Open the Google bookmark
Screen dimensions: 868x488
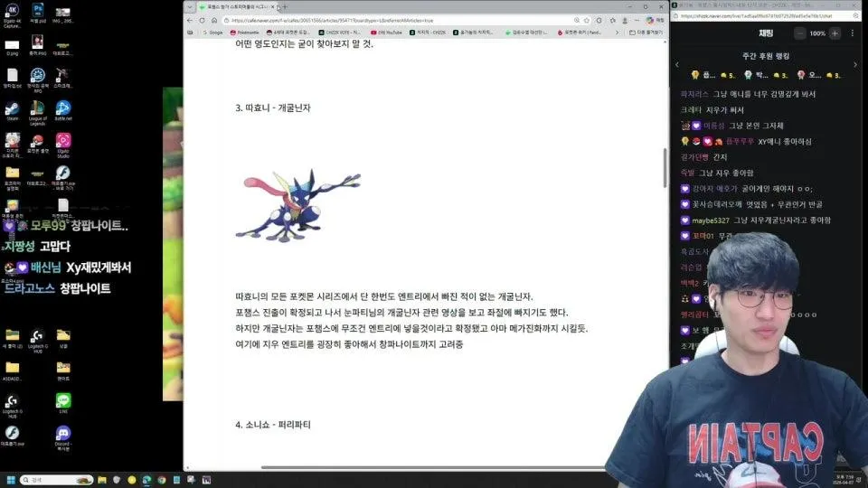point(212,33)
